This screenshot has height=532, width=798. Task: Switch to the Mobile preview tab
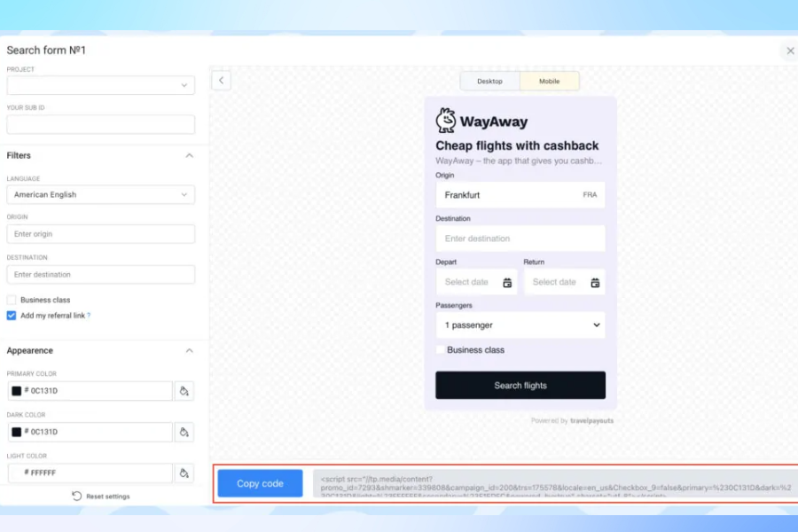[549, 82]
